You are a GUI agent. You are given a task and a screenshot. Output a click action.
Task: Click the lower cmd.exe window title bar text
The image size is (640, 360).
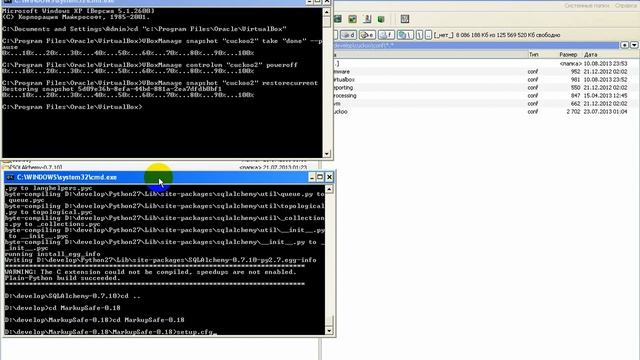click(x=67, y=177)
